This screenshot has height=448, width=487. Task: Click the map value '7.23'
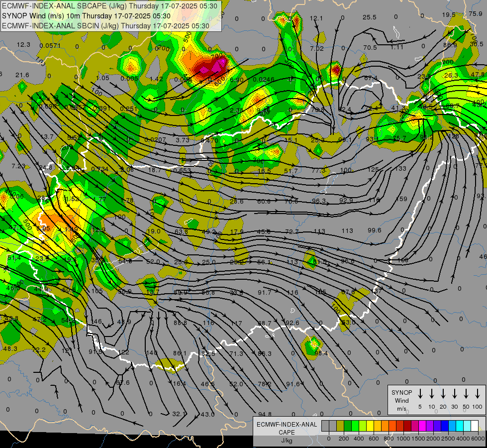[18, 166]
